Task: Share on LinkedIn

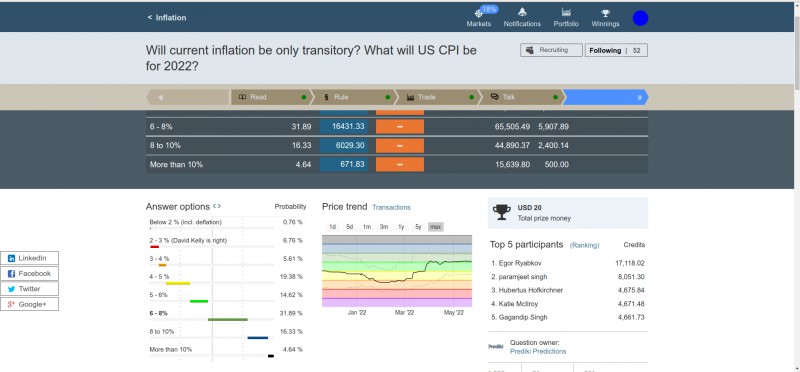Action: click(x=30, y=258)
